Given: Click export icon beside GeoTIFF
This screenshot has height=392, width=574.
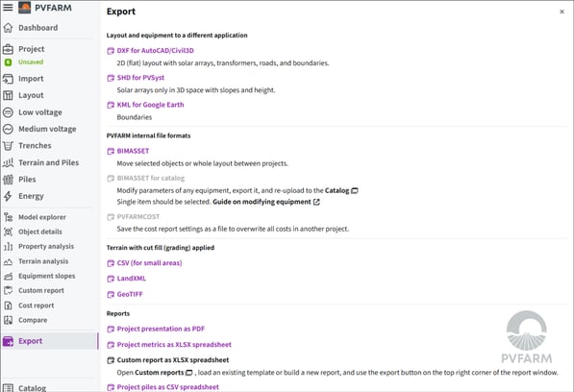Looking at the screenshot, I should tap(111, 294).
